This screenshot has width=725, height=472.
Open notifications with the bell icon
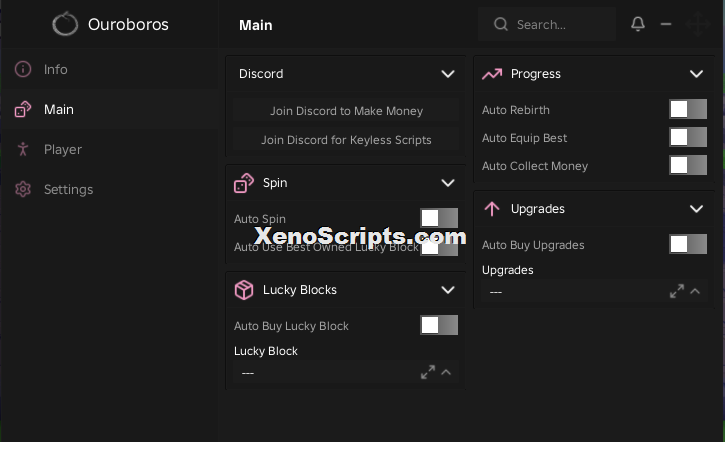pos(638,24)
